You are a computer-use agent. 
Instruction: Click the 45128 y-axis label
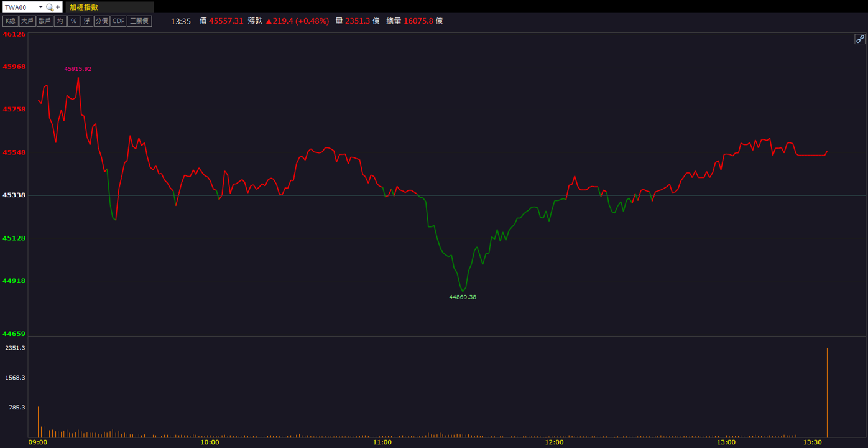click(14, 238)
